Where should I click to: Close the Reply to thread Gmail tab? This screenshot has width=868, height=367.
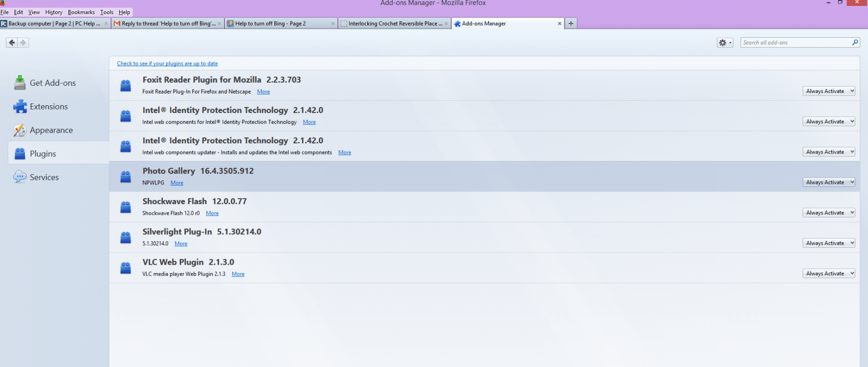(x=219, y=23)
